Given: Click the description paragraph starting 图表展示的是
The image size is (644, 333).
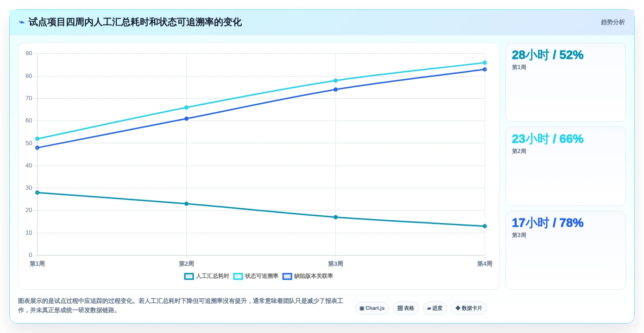Looking at the screenshot, I should pyautogui.click(x=181, y=306).
